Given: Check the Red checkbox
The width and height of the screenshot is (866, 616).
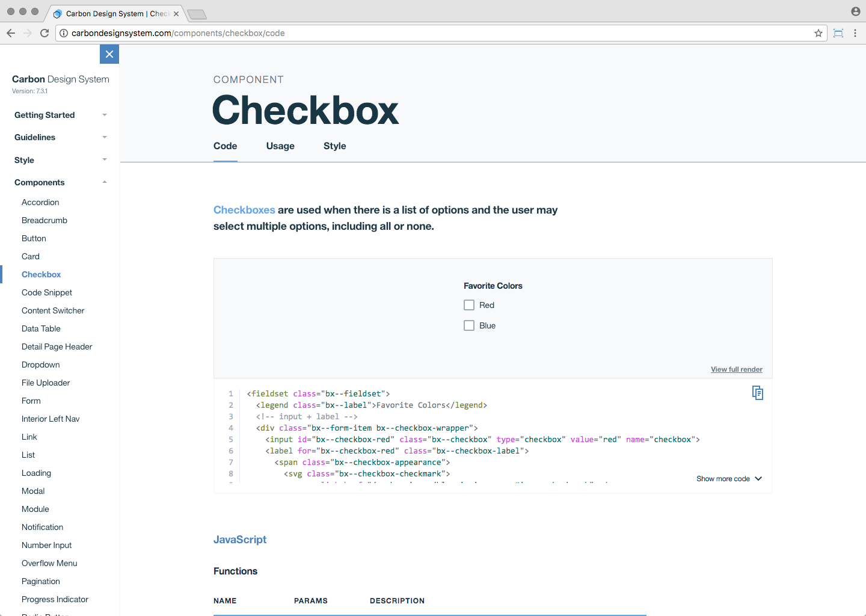Looking at the screenshot, I should (469, 305).
